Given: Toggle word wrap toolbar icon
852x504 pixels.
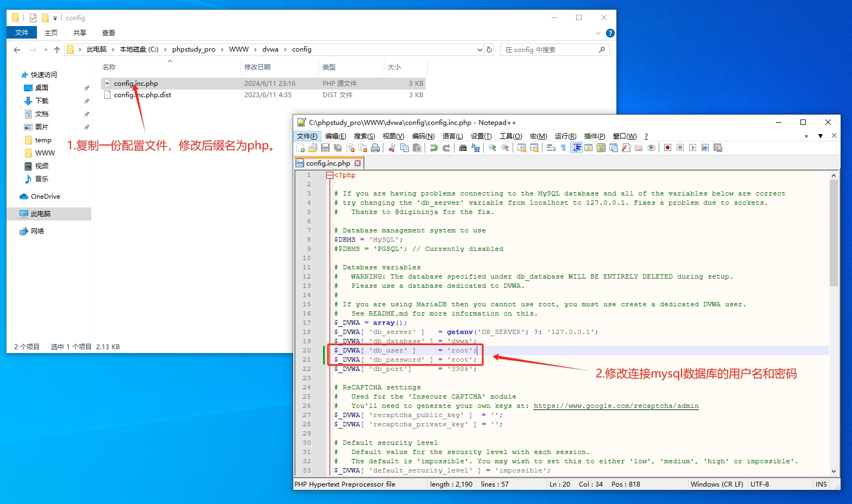Looking at the screenshot, I should 551,148.
